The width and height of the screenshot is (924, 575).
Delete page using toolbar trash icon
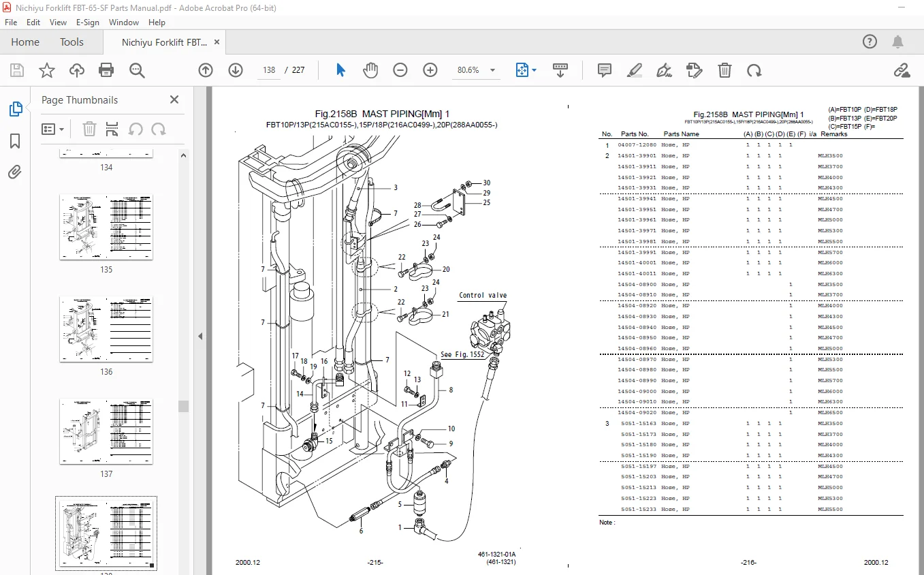point(725,70)
